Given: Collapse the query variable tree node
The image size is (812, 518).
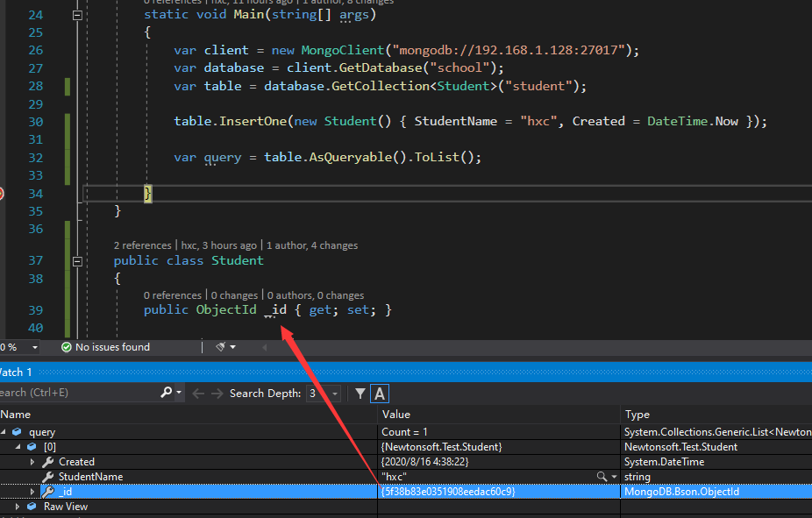Looking at the screenshot, I should tap(3, 432).
